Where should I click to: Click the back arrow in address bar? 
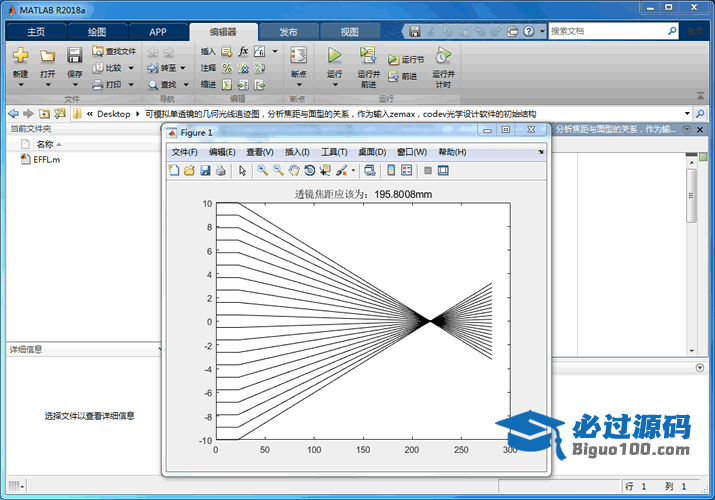[x=14, y=113]
